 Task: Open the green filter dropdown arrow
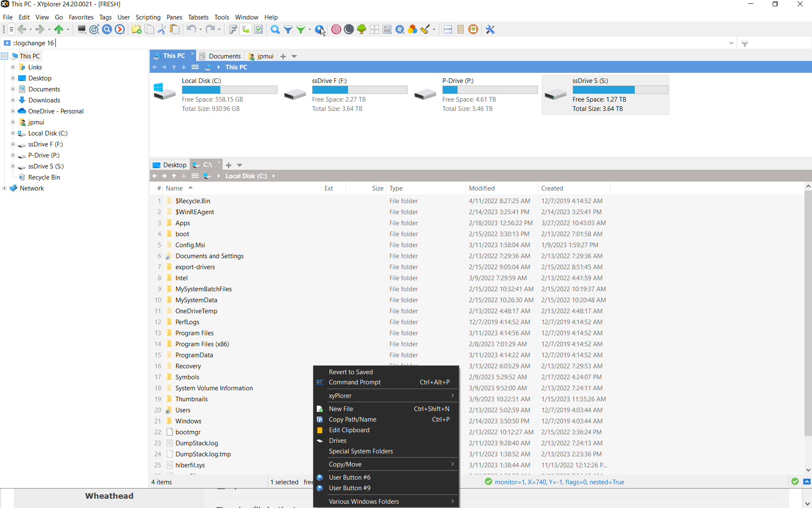pyautogui.click(x=310, y=30)
